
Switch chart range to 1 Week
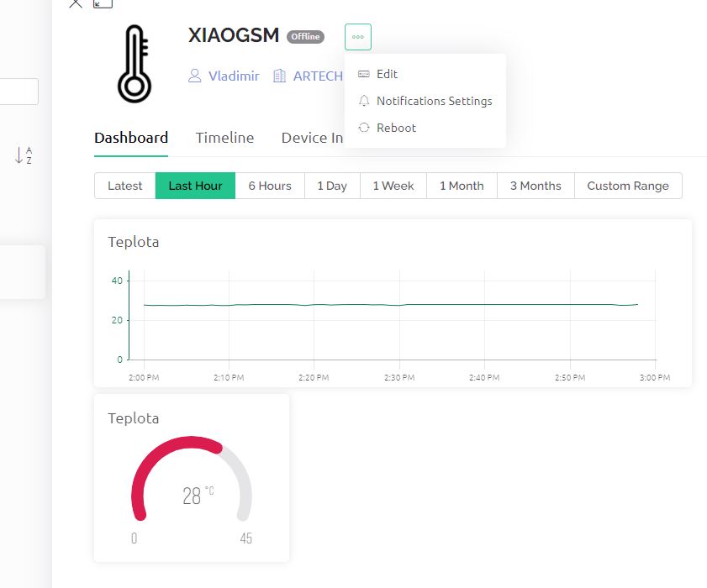coord(393,186)
